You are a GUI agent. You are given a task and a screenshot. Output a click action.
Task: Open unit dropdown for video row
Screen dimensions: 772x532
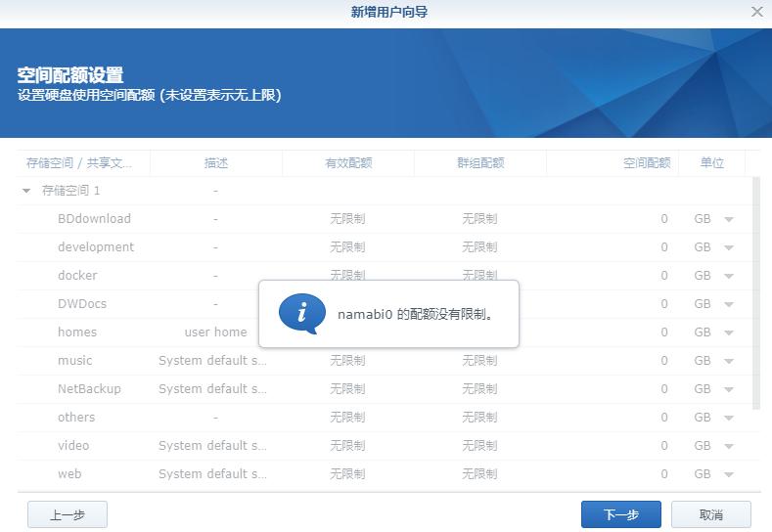pyautogui.click(x=729, y=446)
